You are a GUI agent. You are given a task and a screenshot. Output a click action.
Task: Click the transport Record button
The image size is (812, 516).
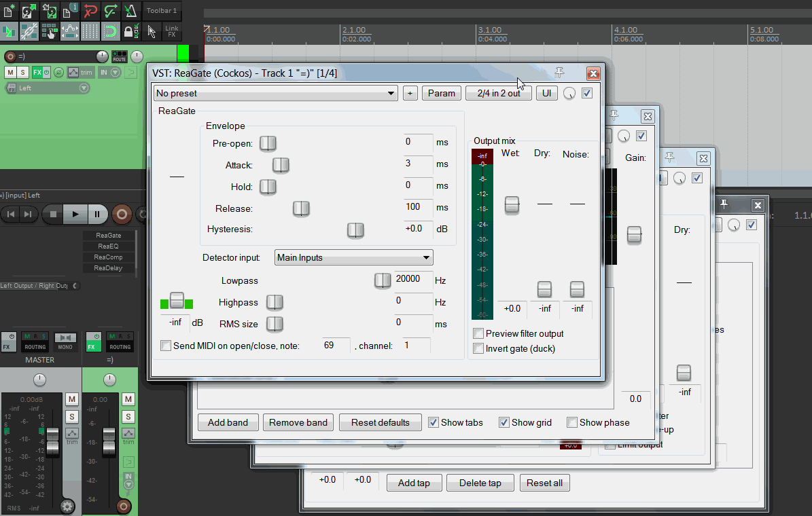coord(122,214)
